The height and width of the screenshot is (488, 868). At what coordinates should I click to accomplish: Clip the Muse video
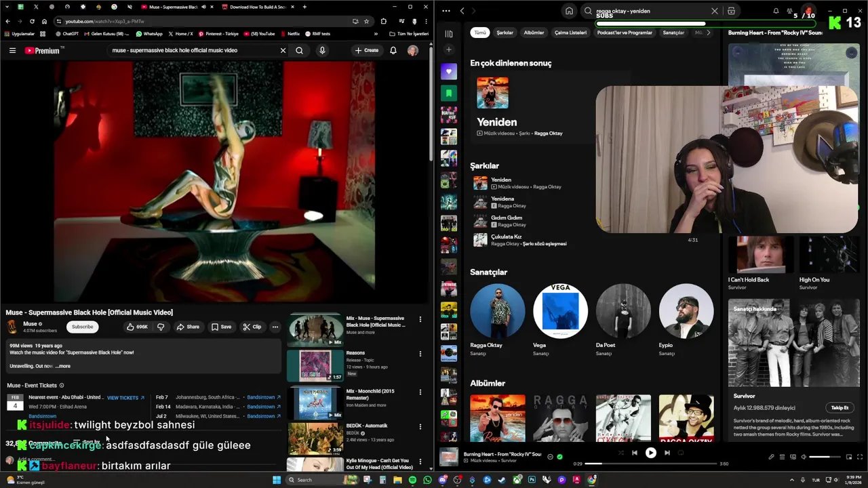click(252, 327)
